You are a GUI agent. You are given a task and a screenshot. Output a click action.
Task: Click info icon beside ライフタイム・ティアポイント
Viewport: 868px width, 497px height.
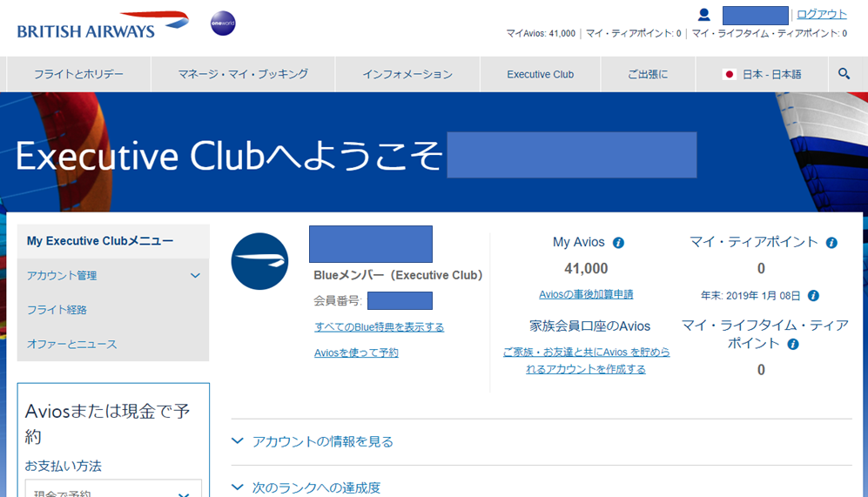793,345
